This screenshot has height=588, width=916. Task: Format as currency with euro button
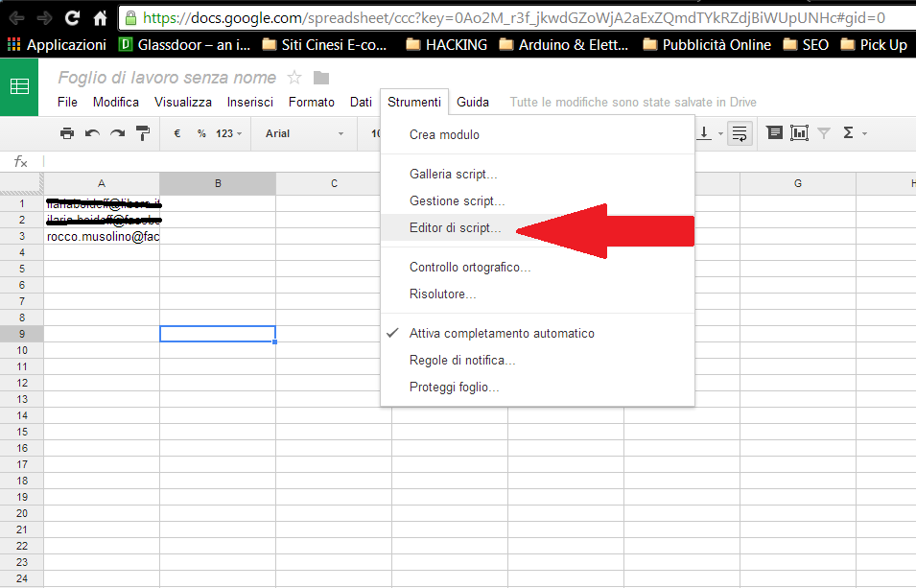(177, 133)
